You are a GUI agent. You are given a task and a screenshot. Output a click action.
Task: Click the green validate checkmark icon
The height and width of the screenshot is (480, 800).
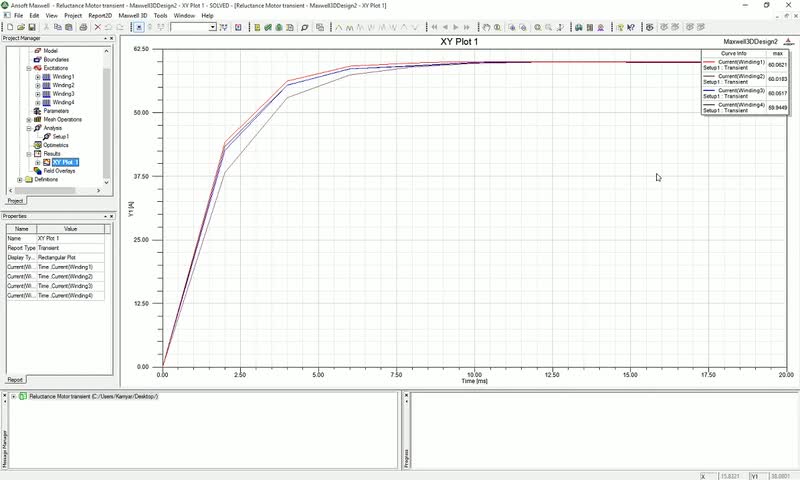click(x=268, y=27)
